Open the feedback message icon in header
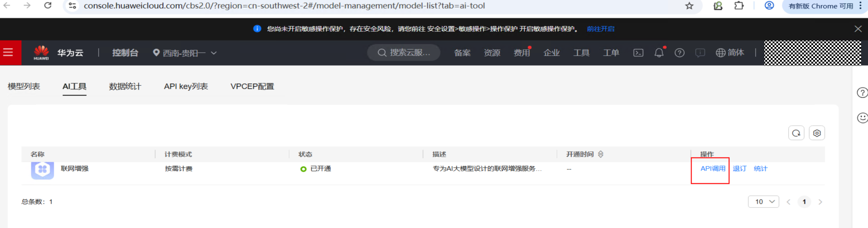 coord(700,53)
